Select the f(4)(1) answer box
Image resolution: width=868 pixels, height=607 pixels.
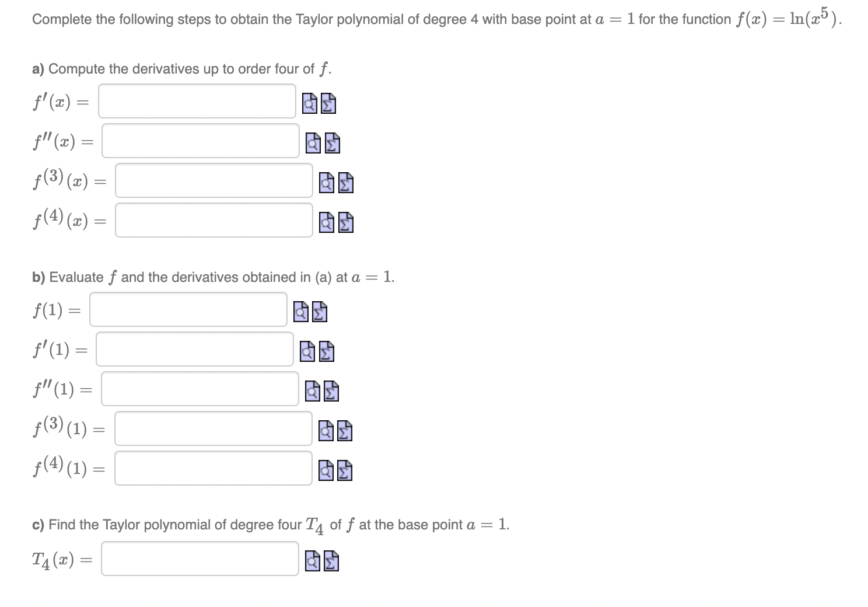tap(213, 468)
